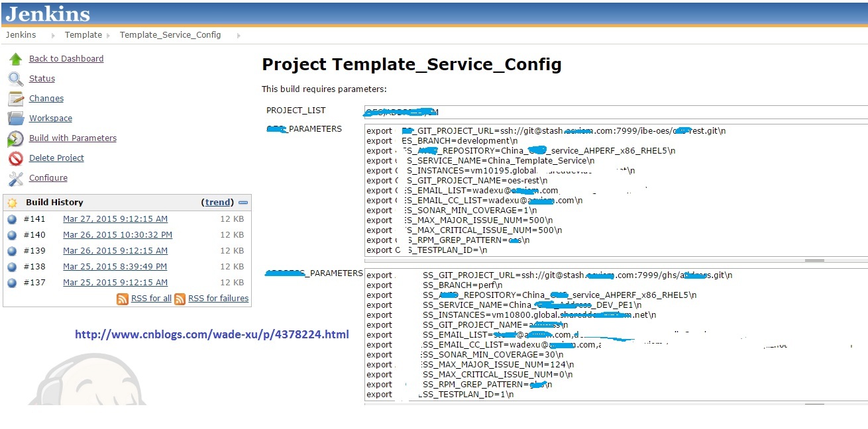Go to the Template breadcrumb item
Viewport: 868px width, 429px height.
83,35
